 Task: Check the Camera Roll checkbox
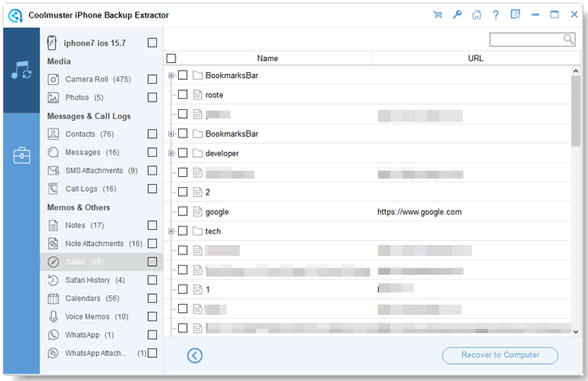click(152, 79)
